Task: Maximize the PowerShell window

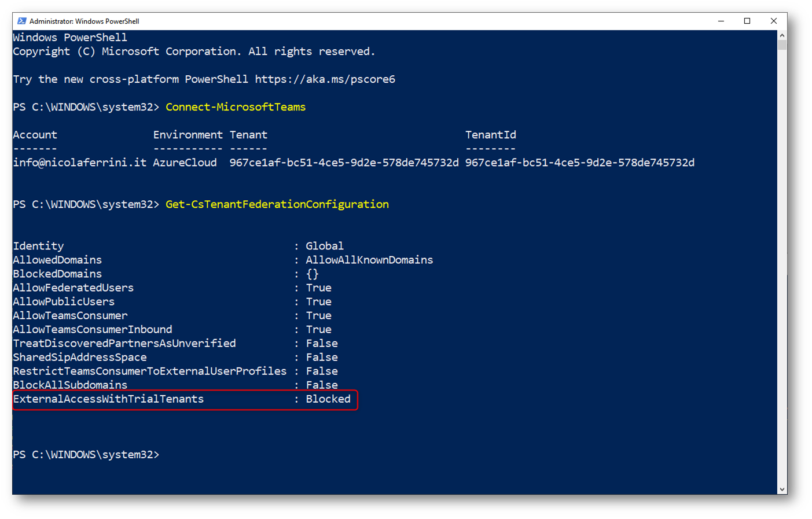Action: point(747,21)
